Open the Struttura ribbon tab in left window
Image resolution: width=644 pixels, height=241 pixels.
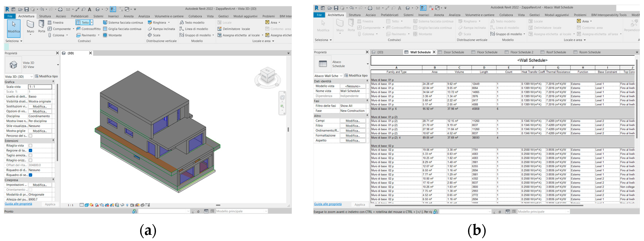[45, 16]
